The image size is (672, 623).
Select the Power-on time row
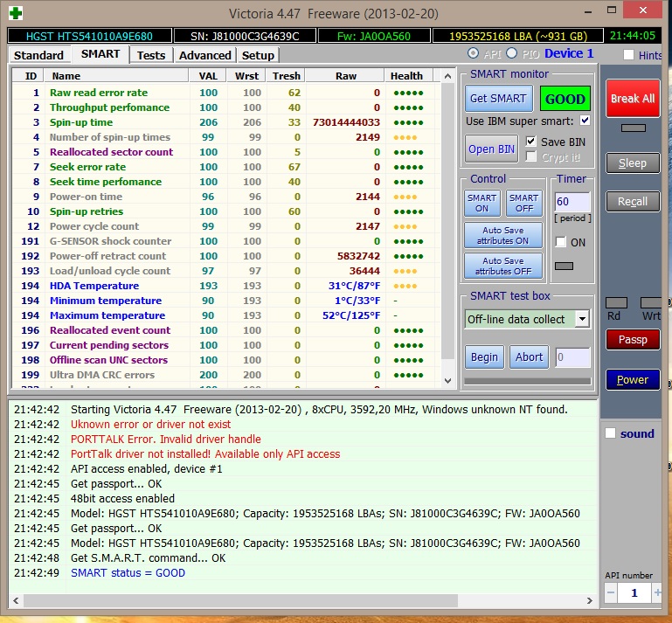226,197
